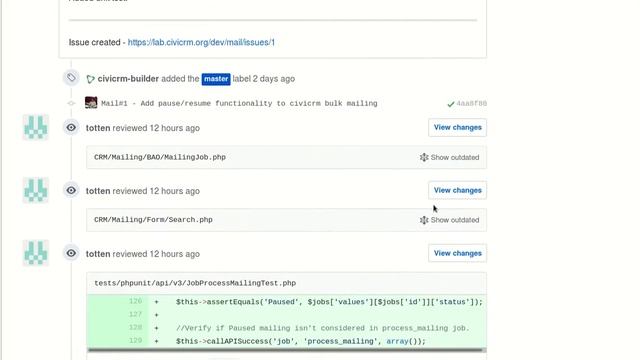Click the commit author avatar for Mail#1
Screen dimensions: 640x360
point(91,102)
